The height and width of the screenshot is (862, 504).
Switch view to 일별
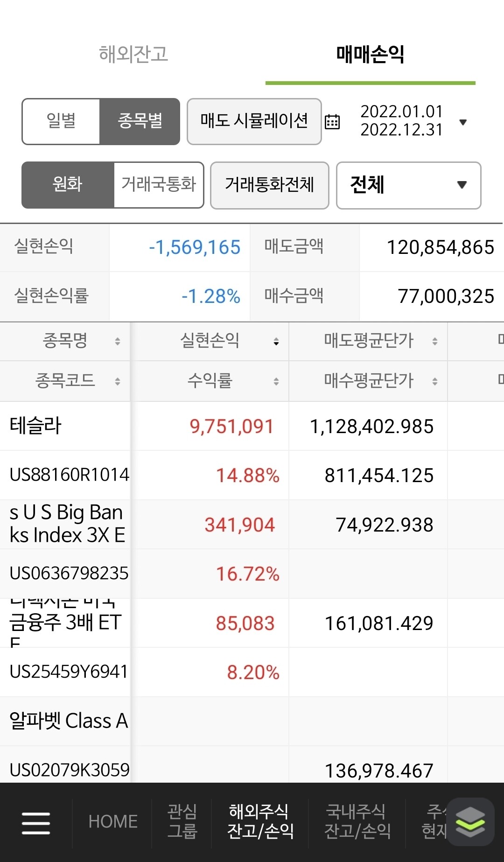pos(61,121)
